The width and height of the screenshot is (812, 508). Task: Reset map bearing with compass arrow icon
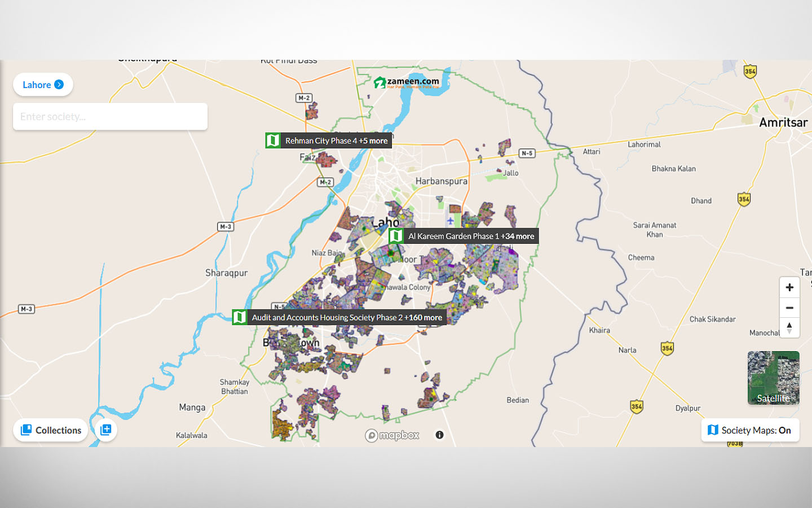789,327
